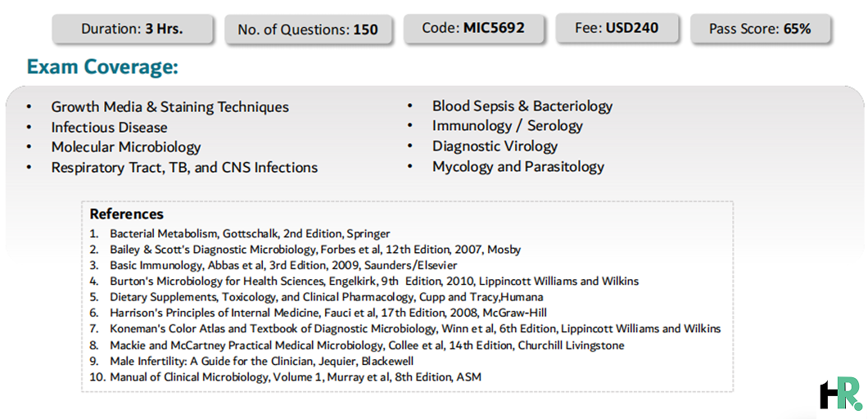Viewport: 868px width, 419px height.
Task: Click the Immunology / Serology item
Action: point(508,126)
